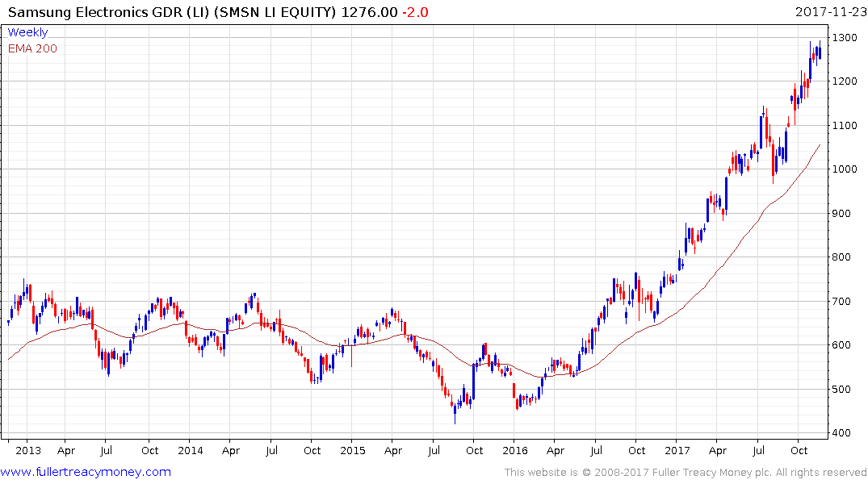
Task: Select the 'Weekly' label
Action: [x=27, y=32]
